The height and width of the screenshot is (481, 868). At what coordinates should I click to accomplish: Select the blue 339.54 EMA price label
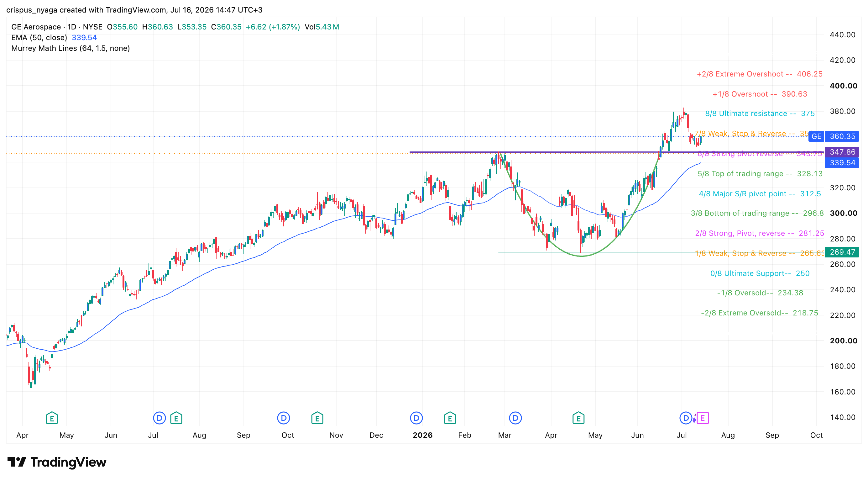point(842,163)
